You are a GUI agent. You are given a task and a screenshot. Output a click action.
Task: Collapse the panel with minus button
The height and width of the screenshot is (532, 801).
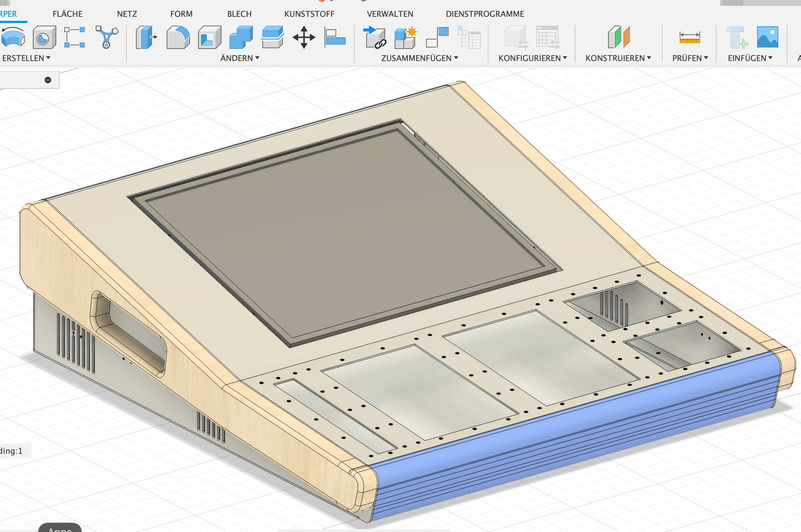click(48, 80)
